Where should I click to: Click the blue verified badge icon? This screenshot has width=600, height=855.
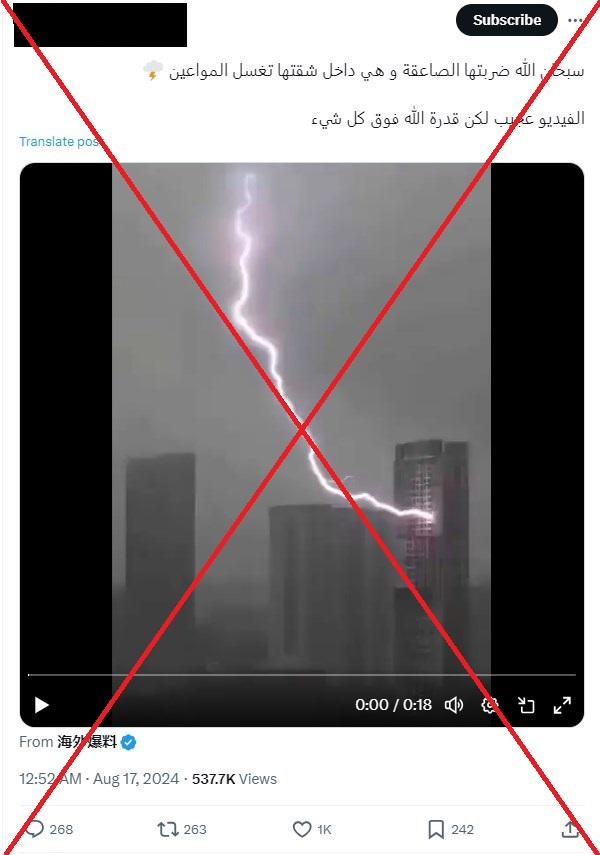coord(129,742)
